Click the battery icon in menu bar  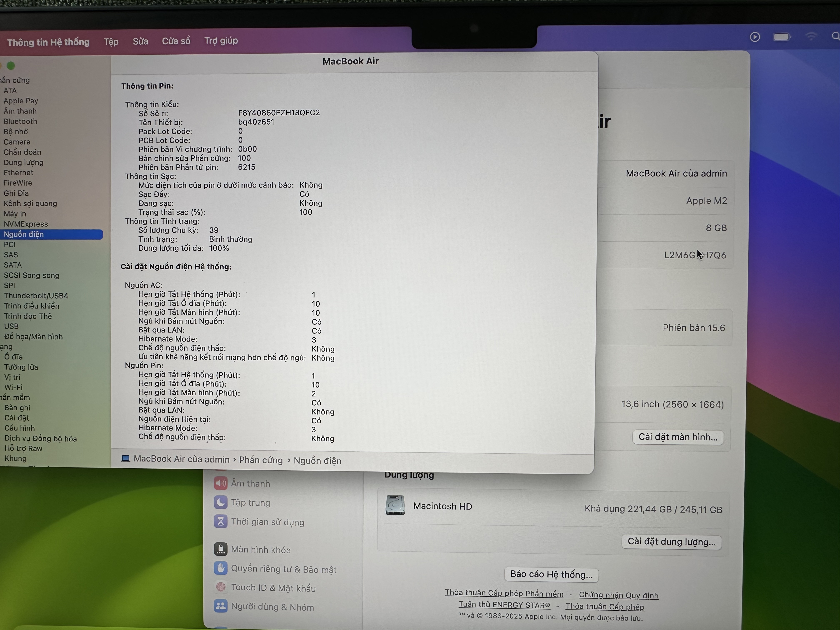click(781, 37)
